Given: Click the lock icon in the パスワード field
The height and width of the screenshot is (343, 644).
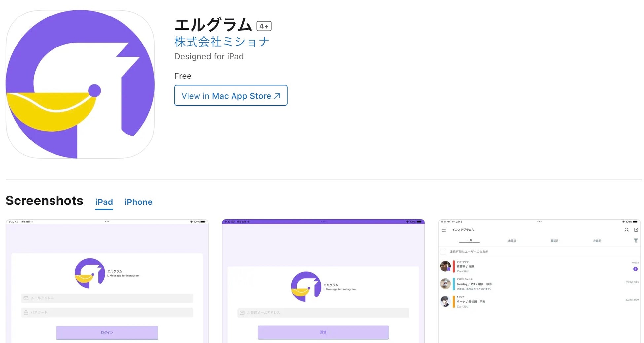Looking at the screenshot, I should click(x=26, y=312).
